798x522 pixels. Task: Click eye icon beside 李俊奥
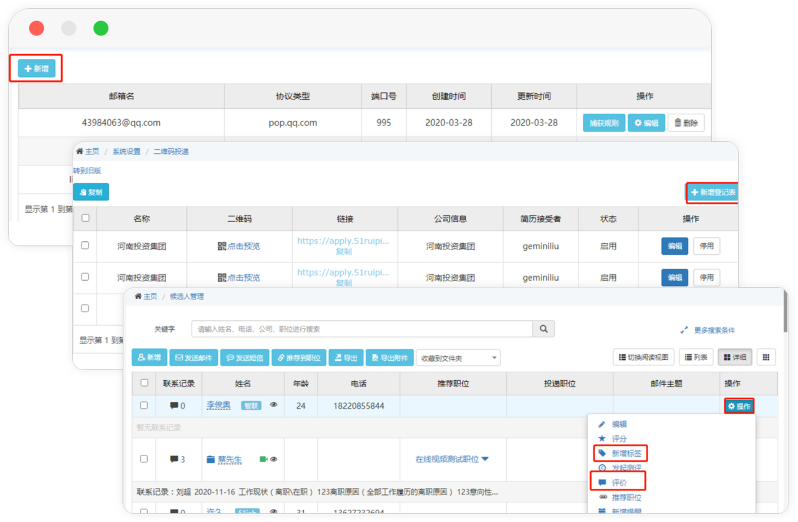[x=273, y=405]
